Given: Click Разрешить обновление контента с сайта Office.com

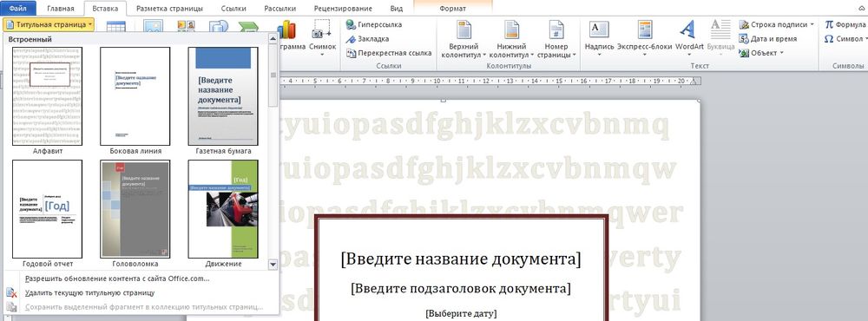Looking at the screenshot, I should pos(117,278).
